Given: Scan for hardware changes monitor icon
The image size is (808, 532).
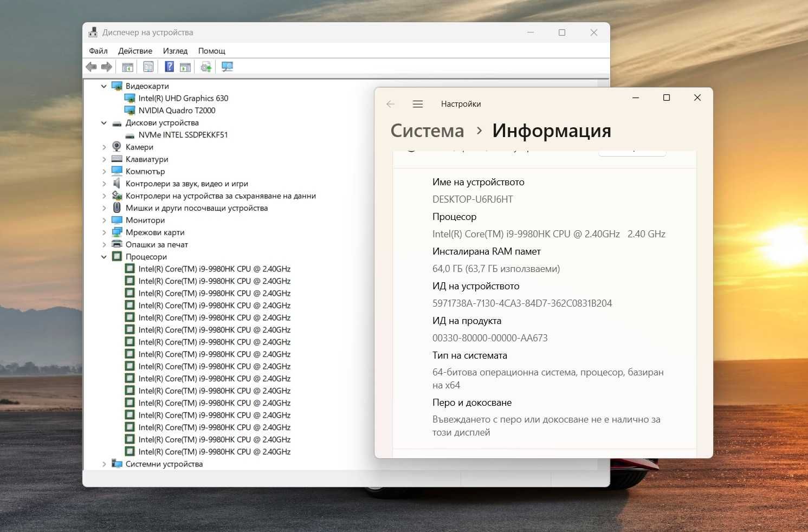Looking at the screenshot, I should pyautogui.click(x=227, y=67).
